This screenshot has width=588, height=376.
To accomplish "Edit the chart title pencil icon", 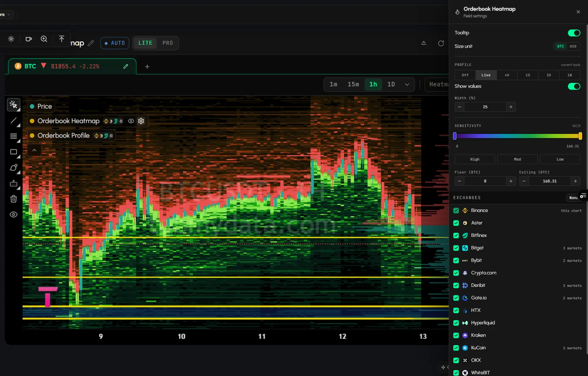I will click(x=91, y=43).
